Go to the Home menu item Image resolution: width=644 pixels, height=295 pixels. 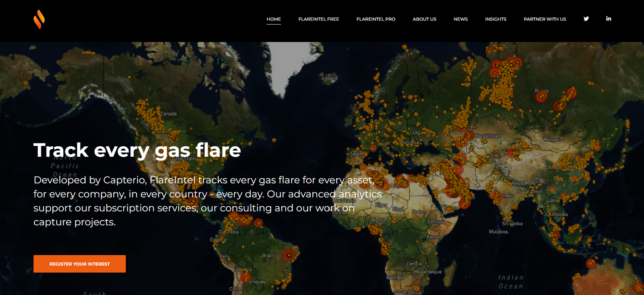point(274,19)
